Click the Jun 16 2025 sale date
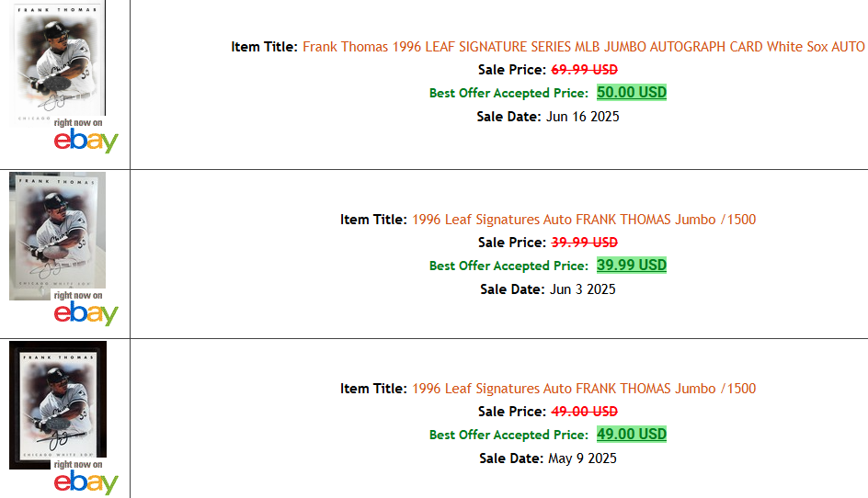The width and height of the screenshot is (868, 498). tap(582, 117)
